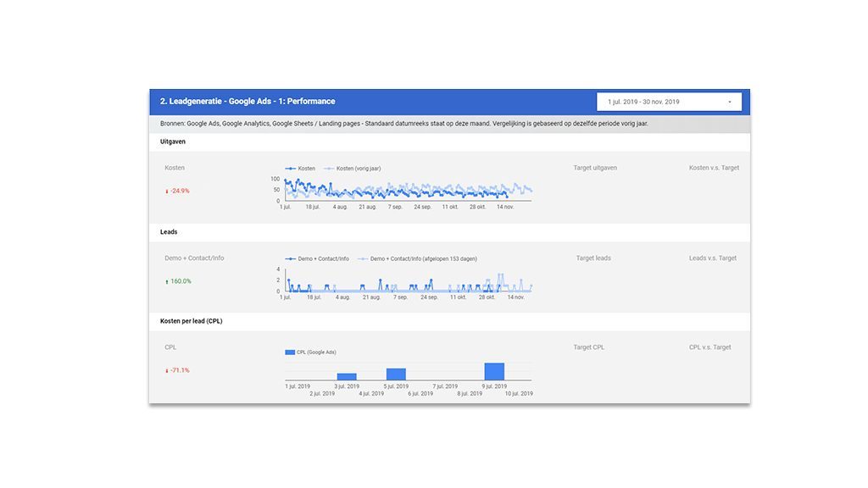The height and width of the screenshot is (488, 868).
Task: Click the CPL (Google Ads) legend square
Action: tap(290, 352)
